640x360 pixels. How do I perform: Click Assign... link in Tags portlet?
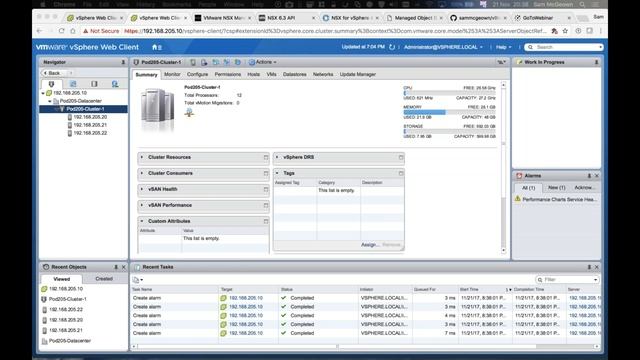coord(370,245)
